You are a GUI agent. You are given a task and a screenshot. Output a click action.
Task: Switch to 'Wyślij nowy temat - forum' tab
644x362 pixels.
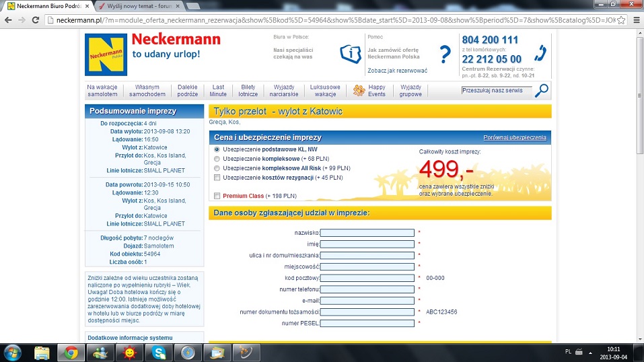[139, 6]
